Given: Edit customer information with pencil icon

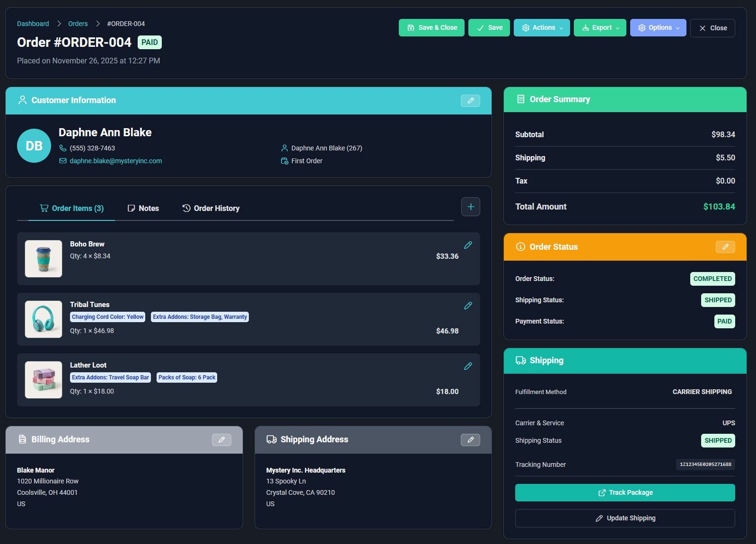Looking at the screenshot, I should point(470,101).
